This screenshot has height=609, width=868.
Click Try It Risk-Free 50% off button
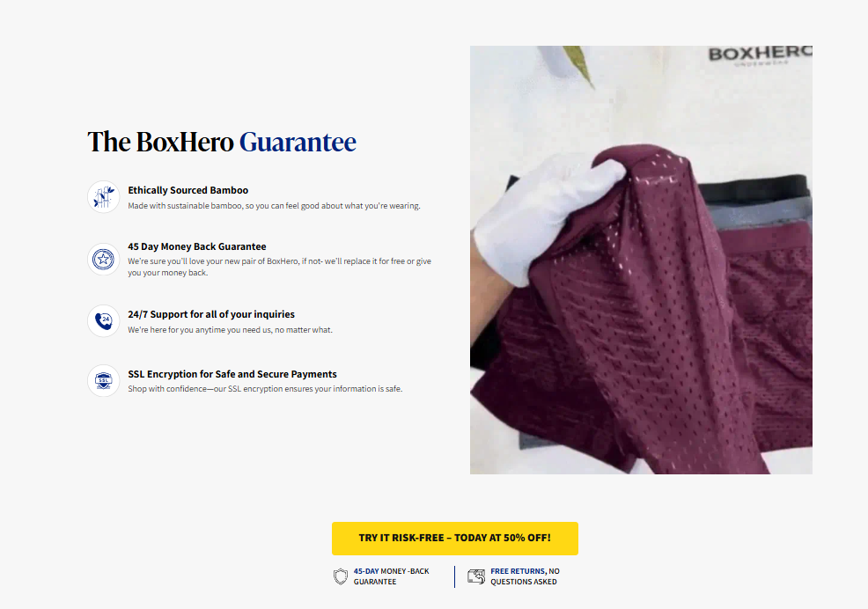[x=455, y=538]
